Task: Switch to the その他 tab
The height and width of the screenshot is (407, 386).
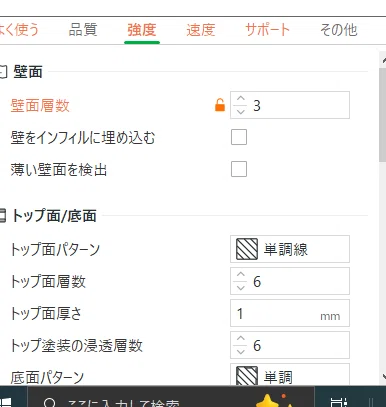Action: click(x=339, y=30)
